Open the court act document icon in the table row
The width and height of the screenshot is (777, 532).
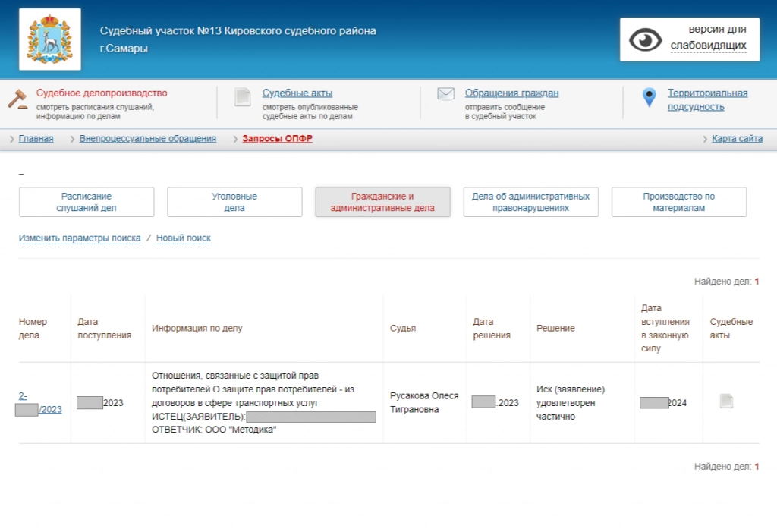[x=726, y=401]
